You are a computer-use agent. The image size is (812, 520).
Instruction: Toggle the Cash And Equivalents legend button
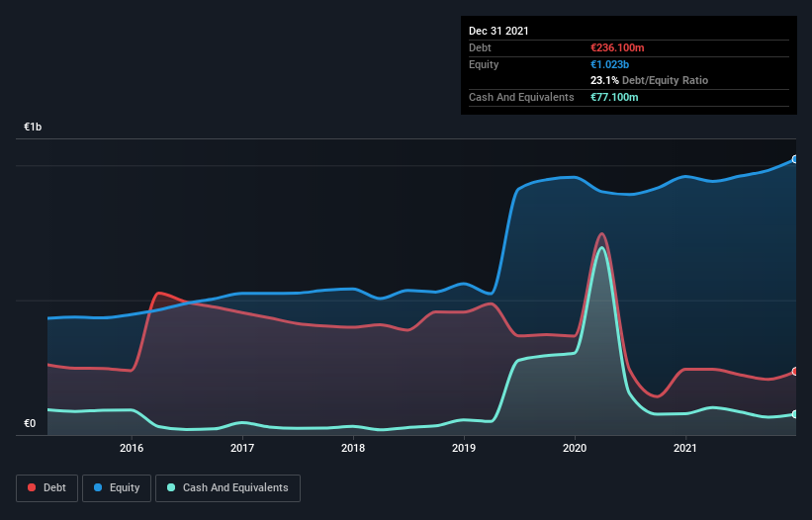[227, 488]
